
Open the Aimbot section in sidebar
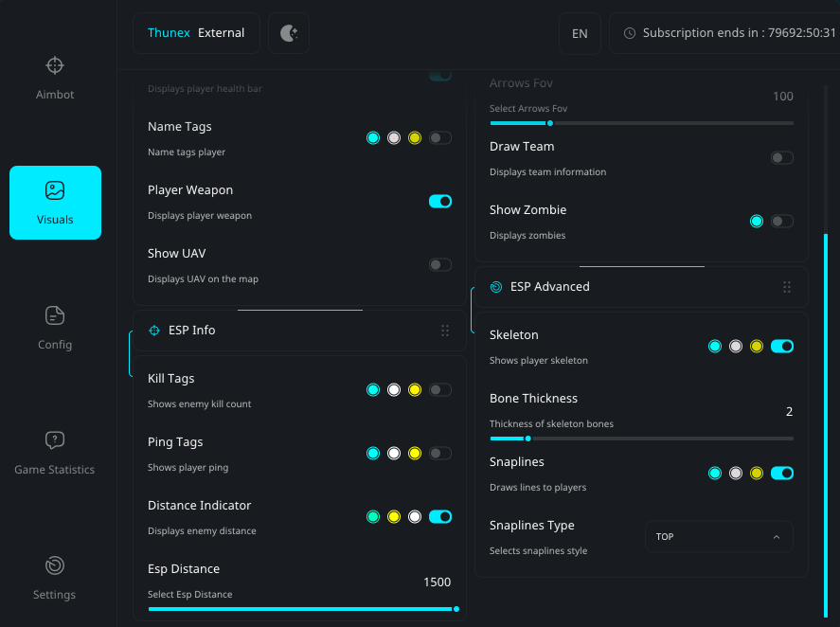[55, 79]
